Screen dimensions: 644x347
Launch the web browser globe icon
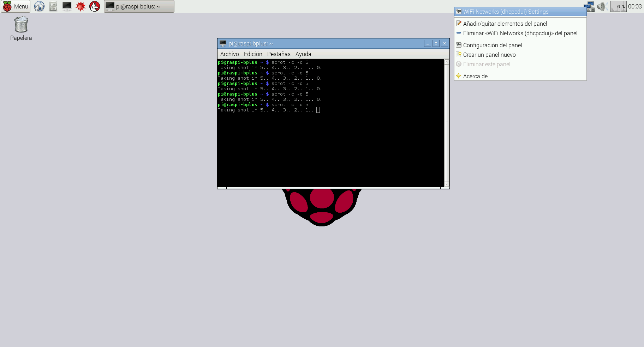point(39,6)
